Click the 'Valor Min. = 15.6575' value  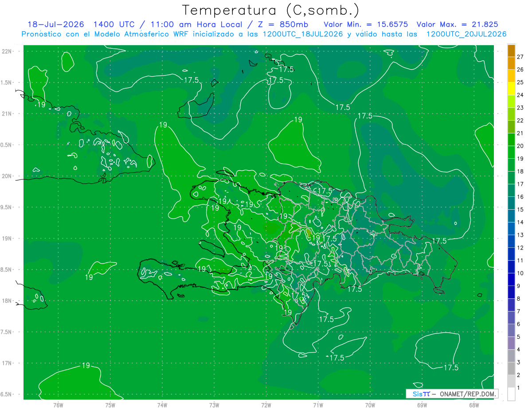point(366,24)
